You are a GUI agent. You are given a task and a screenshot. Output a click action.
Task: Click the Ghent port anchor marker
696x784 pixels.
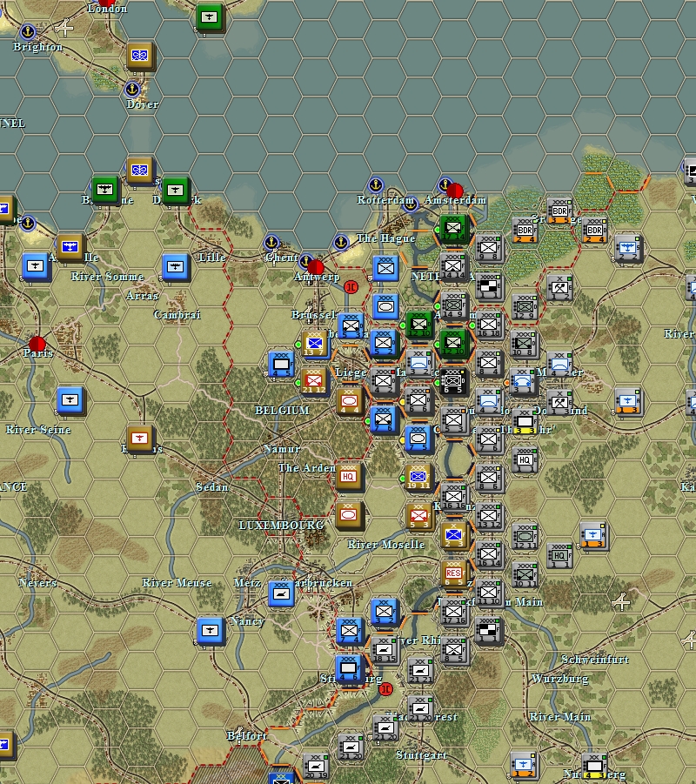[271, 243]
